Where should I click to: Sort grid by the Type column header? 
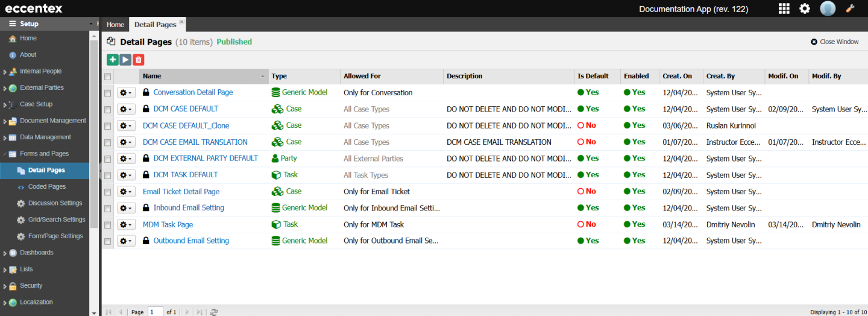(x=304, y=77)
